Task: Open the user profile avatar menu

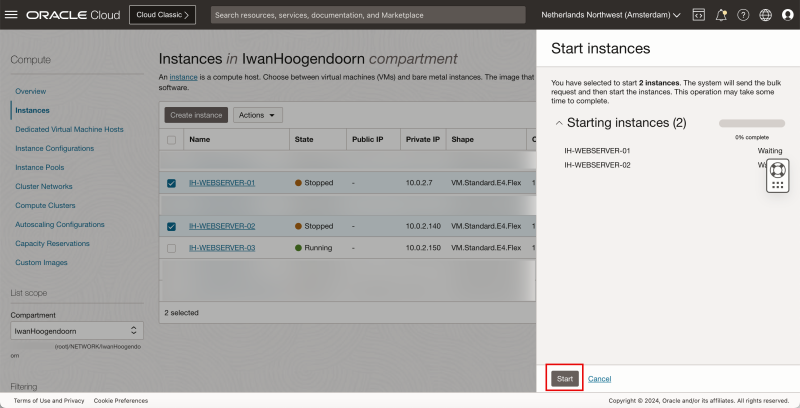Action: tap(788, 15)
